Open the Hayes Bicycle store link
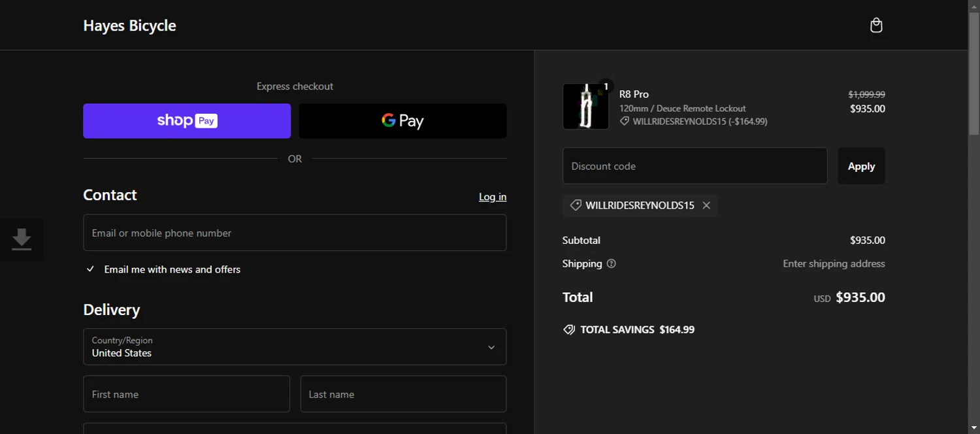Image resolution: width=980 pixels, height=434 pixels. pyautogui.click(x=129, y=25)
